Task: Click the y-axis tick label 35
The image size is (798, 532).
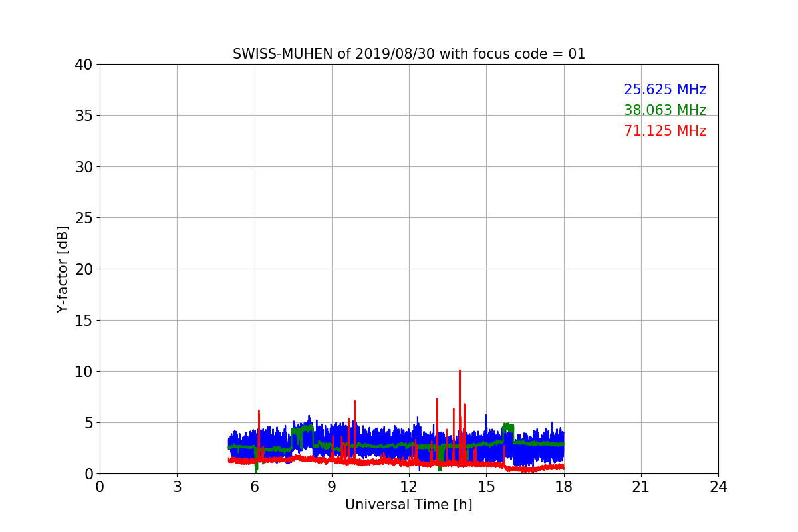Action: click(x=84, y=116)
